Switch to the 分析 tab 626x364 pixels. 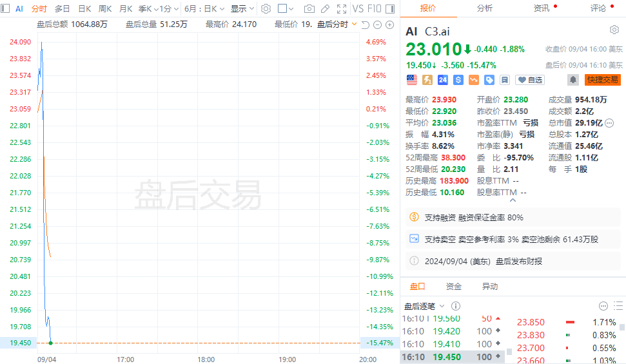point(485,8)
